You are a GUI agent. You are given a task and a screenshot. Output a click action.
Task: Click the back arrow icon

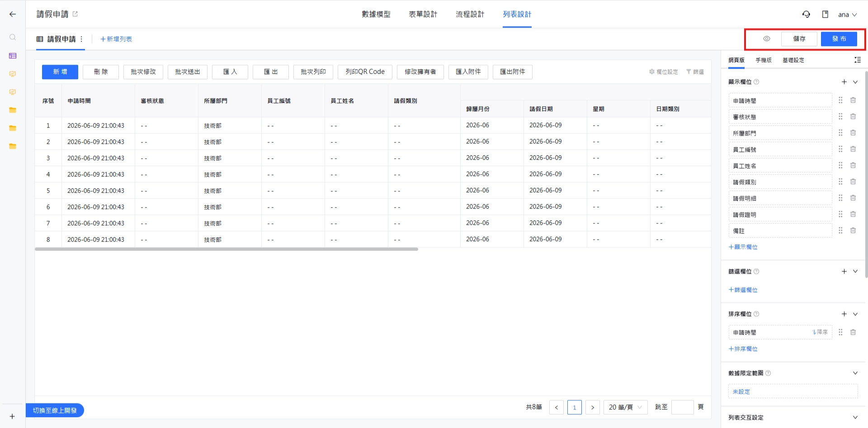(x=13, y=14)
